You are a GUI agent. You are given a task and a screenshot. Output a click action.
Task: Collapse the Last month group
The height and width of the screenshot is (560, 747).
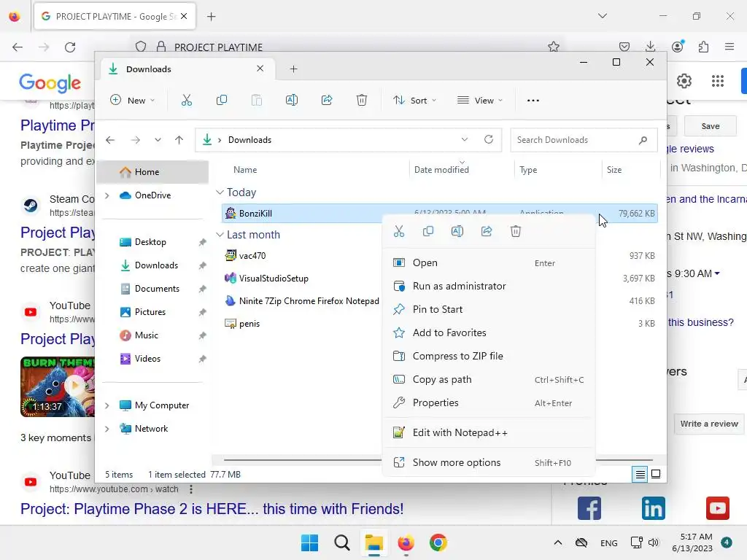click(220, 235)
